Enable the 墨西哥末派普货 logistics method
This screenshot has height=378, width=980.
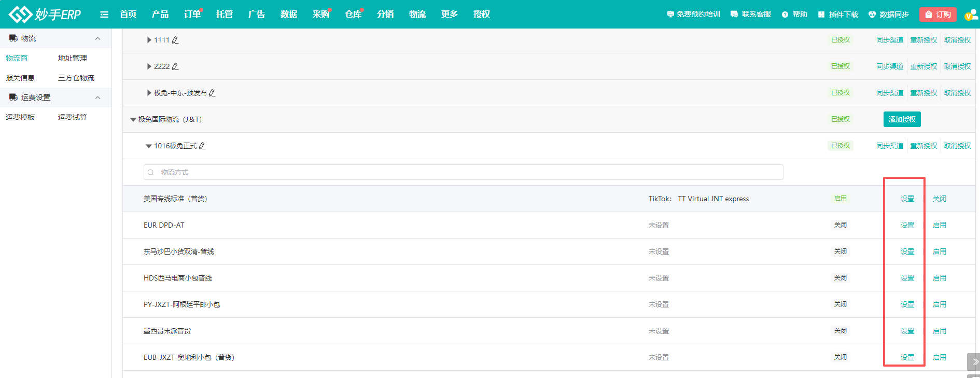939,331
